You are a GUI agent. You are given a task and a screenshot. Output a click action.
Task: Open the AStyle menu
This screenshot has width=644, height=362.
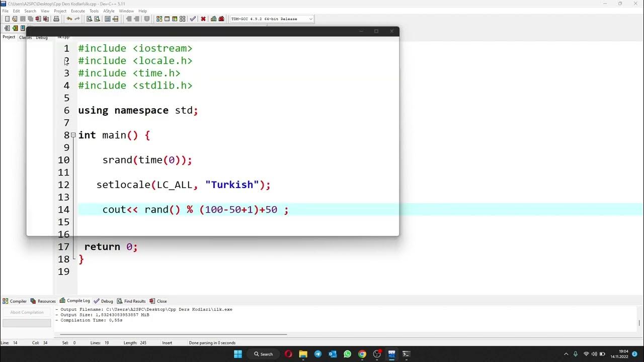tap(109, 11)
